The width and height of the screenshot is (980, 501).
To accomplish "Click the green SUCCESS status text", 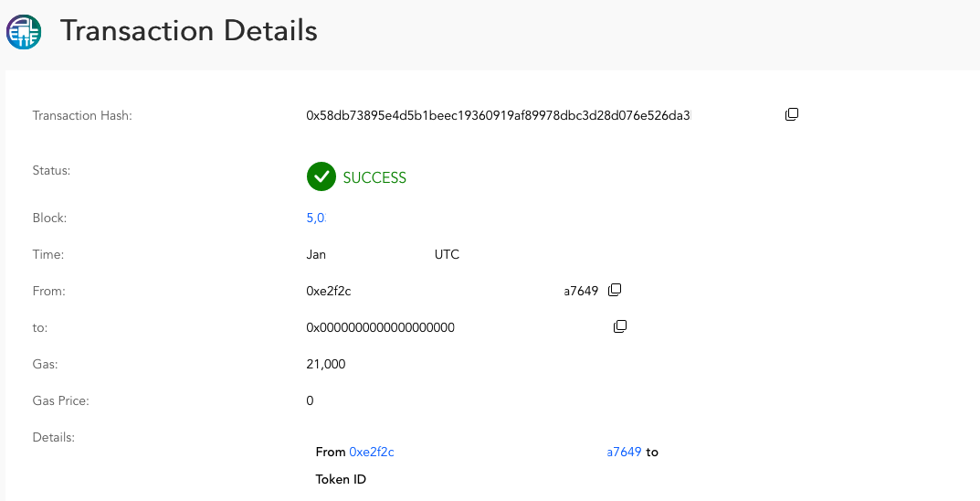I will point(374,177).
